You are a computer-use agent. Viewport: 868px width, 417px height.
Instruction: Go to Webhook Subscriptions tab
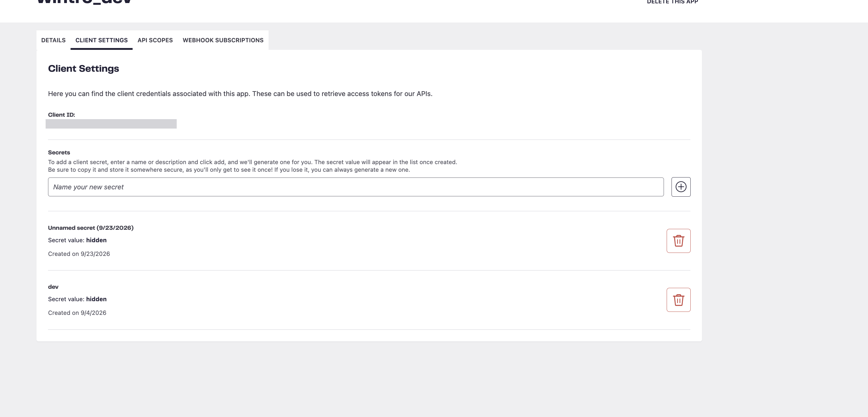pos(223,40)
